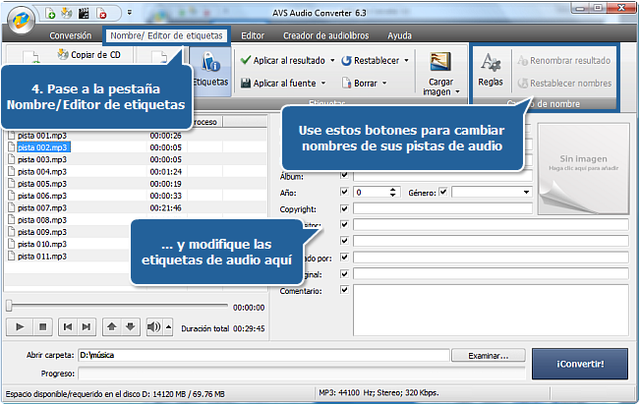This screenshot has height=404, width=640.
Task: Expand the Aplicar al fuente dropdown arrow
Action: point(323,83)
